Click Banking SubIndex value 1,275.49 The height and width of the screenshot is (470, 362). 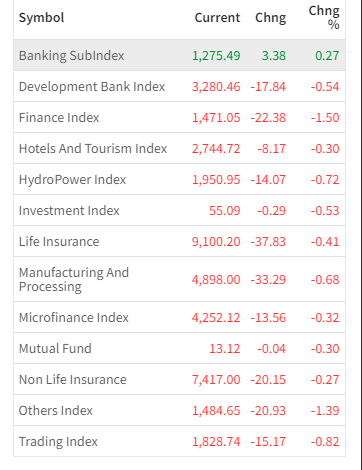tap(216, 56)
